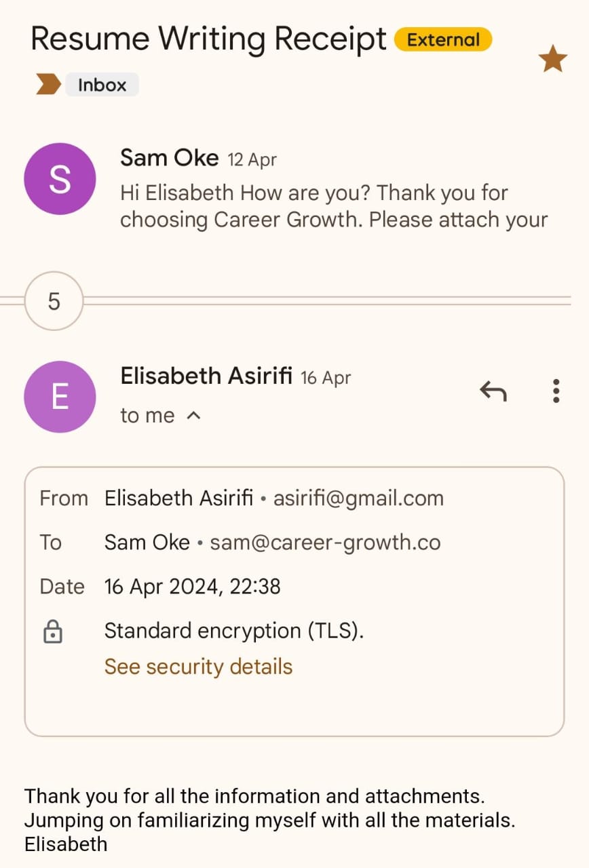This screenshot has height=868, width=589.
Task: Tap the asirifi@gmail.com sender address
Action: click(358, 498)
